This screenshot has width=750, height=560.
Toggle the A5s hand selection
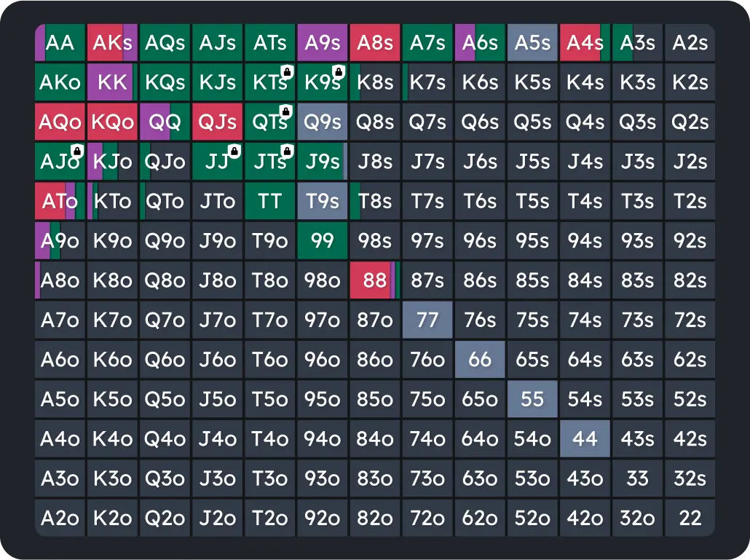click(532, 42)
